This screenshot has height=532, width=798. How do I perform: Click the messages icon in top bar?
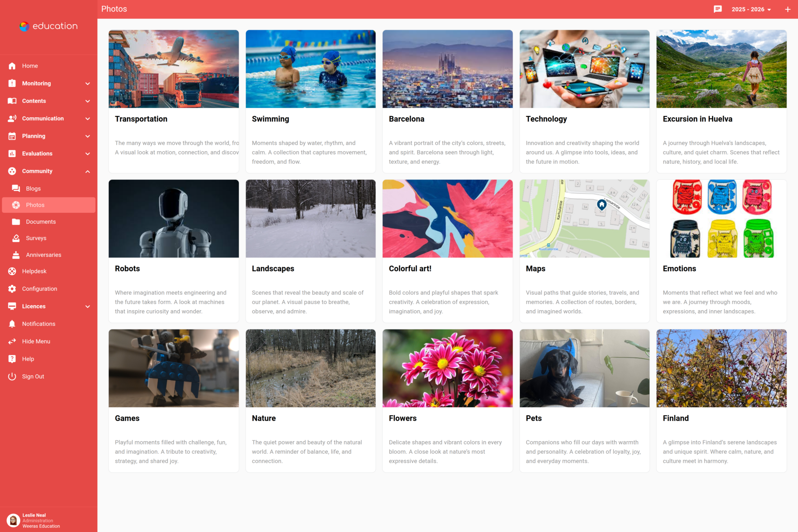tap(718, 9)
